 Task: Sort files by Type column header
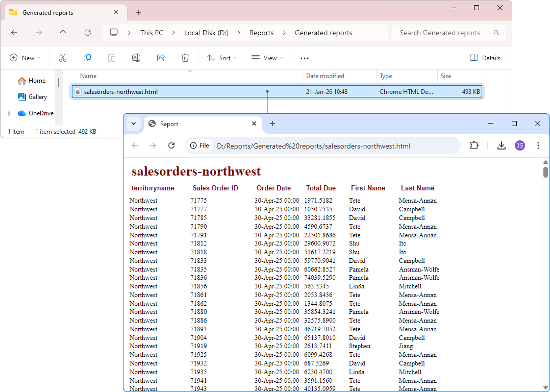click(x=386, y=76)
